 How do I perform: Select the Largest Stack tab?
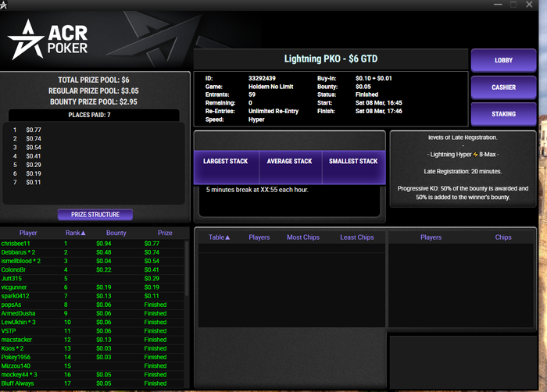226,166
